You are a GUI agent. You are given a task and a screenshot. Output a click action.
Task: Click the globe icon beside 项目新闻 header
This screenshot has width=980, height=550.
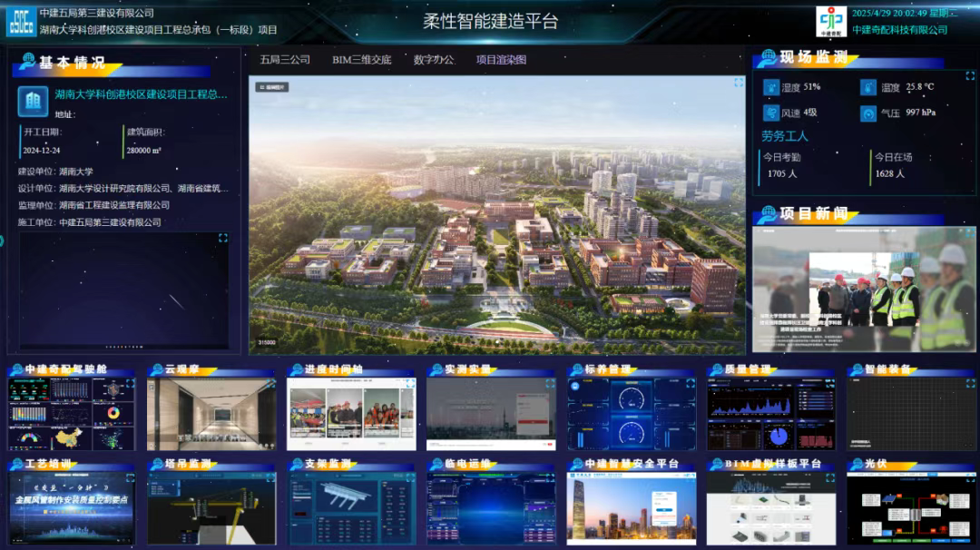(x=769, y=214)
